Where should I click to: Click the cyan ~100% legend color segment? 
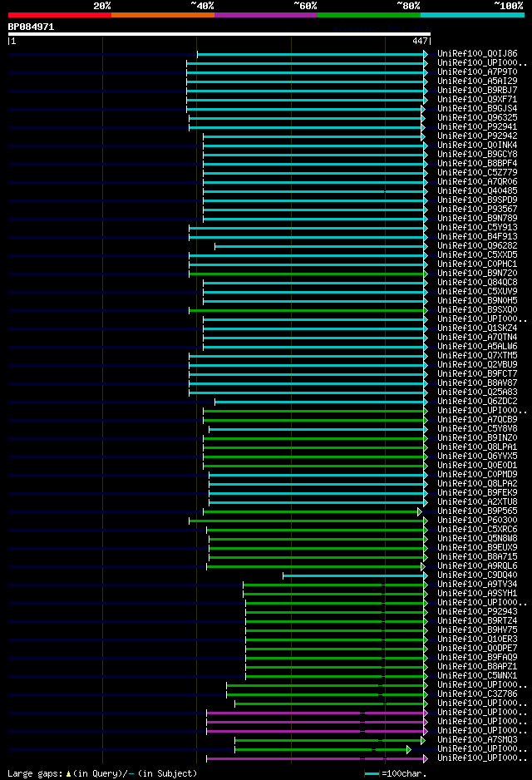tap(472, 15)
